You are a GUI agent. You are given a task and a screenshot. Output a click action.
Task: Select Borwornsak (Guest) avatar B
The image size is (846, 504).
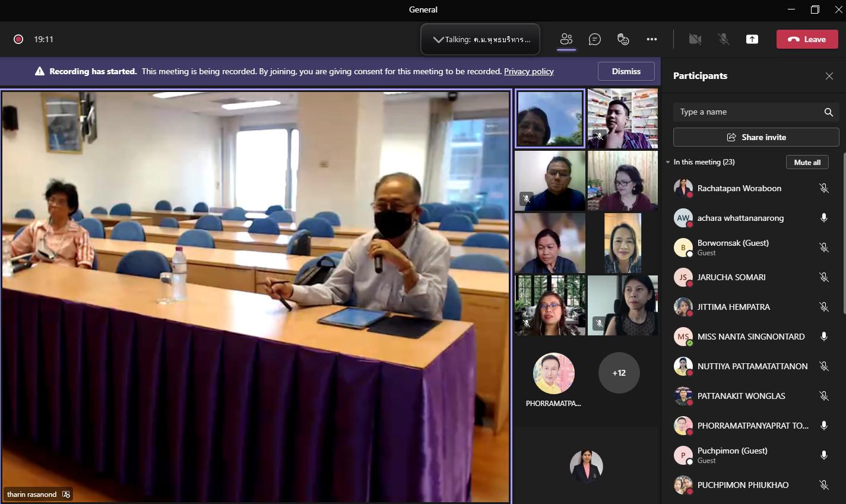(x=683, y=248)
